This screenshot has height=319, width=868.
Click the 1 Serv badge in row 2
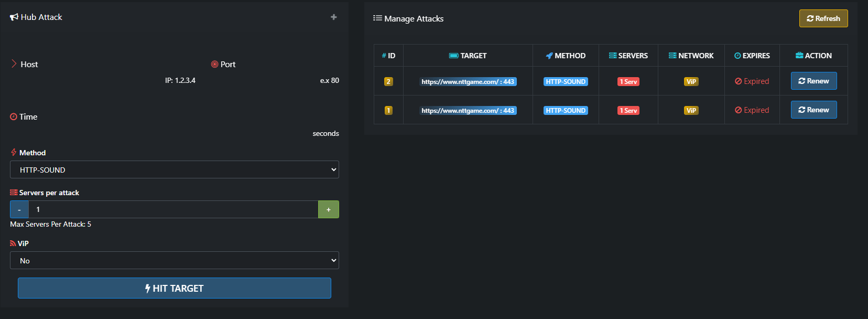628,81
